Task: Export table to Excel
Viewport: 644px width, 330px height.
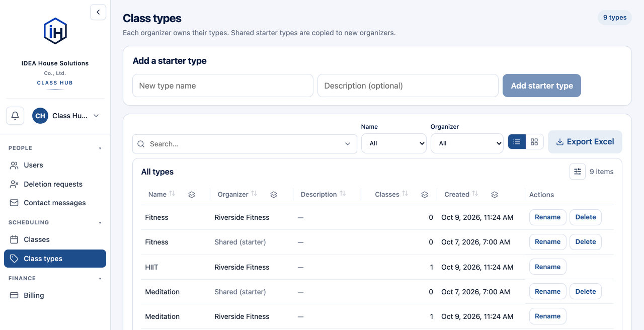Action: [x=585, y=142]
